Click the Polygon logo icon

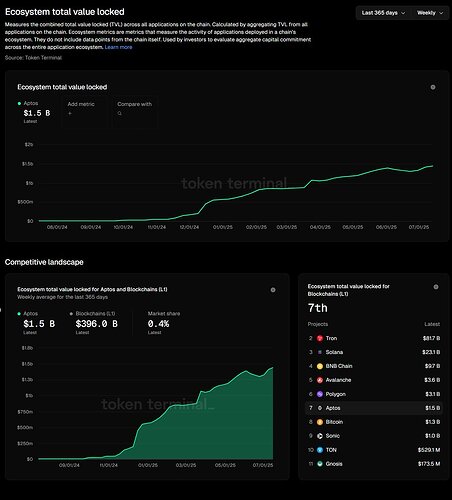320,394
